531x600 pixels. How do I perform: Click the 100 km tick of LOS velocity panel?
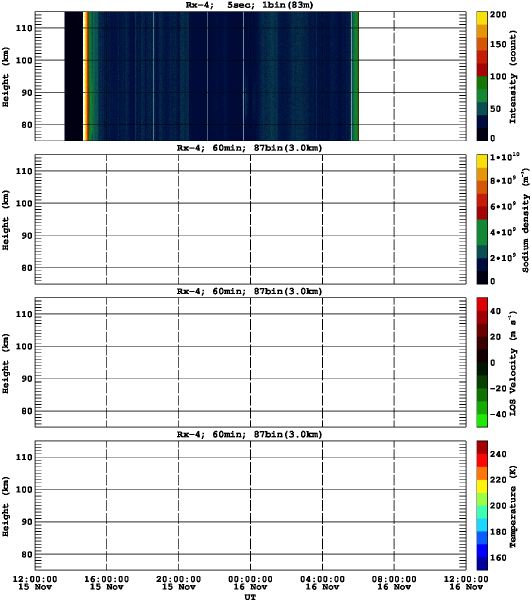pyautogui.click(x=24, y=346)
